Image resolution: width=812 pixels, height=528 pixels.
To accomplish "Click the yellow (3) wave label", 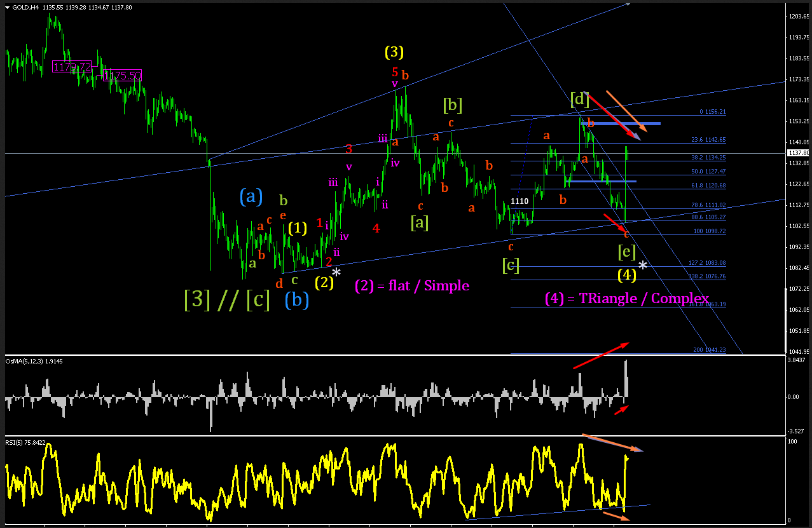I will [394, 51].
